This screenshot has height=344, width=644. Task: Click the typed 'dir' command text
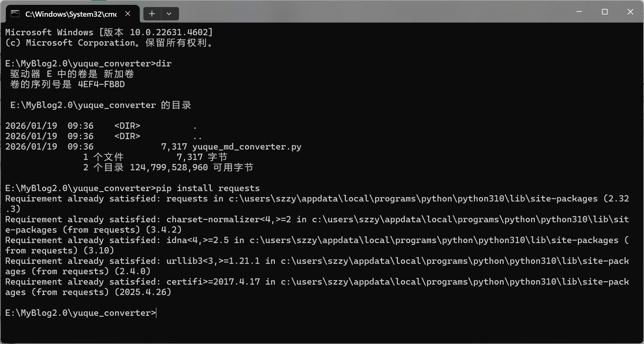pyautogui.click(x=164, y=63)
